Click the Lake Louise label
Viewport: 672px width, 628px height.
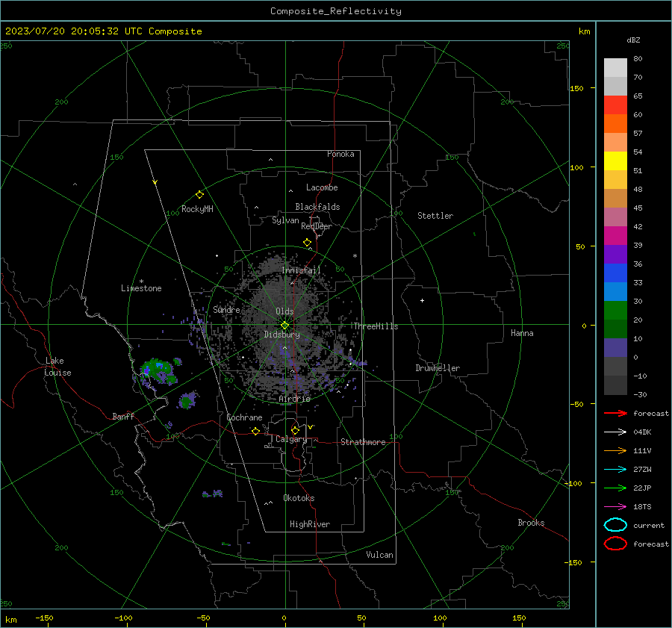pos(57,367)
